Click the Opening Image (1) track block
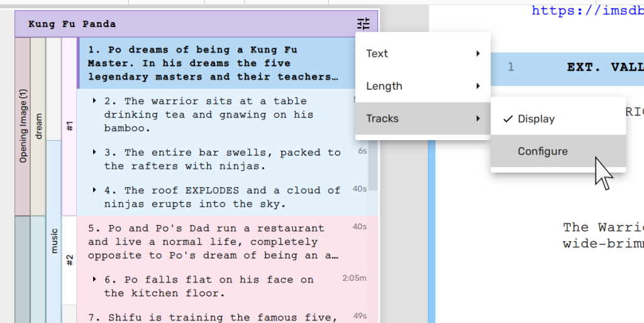Screen dimensions: 644x323 23,126
